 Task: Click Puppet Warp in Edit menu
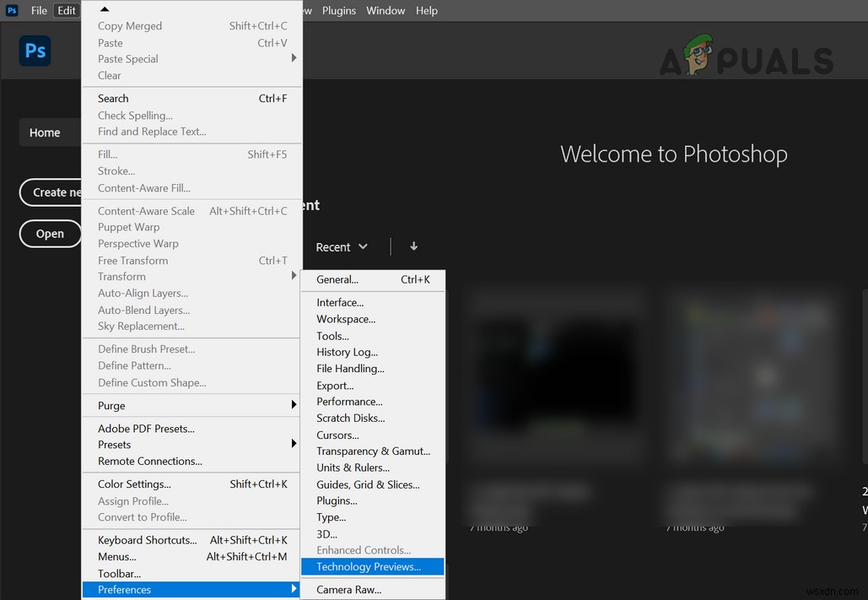click(x=191, y=227)
